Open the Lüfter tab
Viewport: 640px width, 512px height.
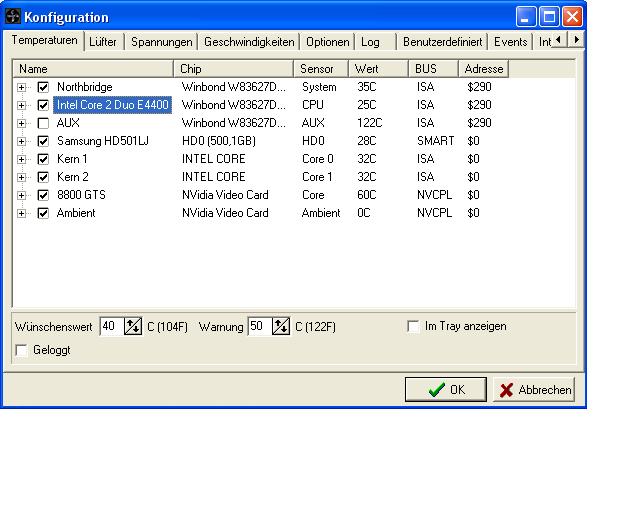tap(102, 42)
